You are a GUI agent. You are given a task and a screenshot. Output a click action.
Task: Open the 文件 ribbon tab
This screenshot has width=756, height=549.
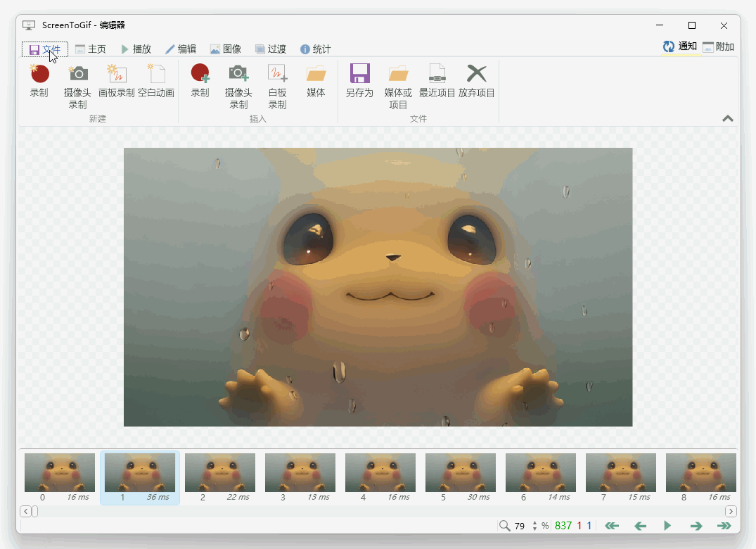[45, 49]
